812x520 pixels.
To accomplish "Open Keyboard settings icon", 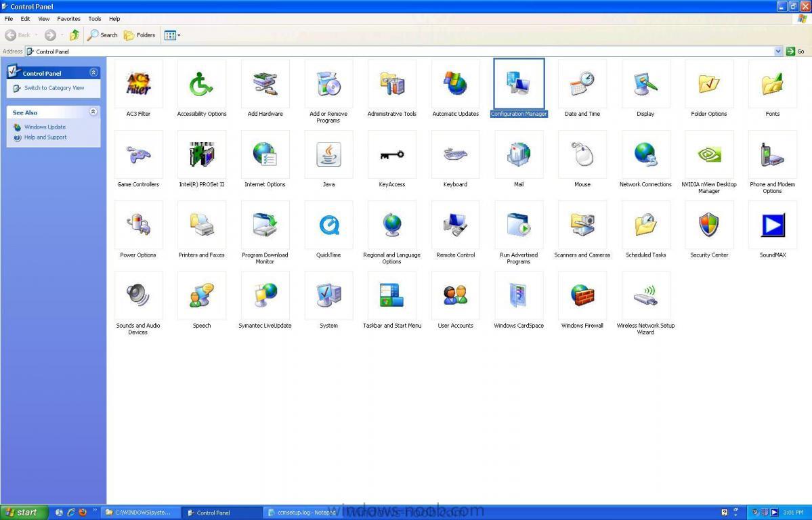I will pos(456,154).
